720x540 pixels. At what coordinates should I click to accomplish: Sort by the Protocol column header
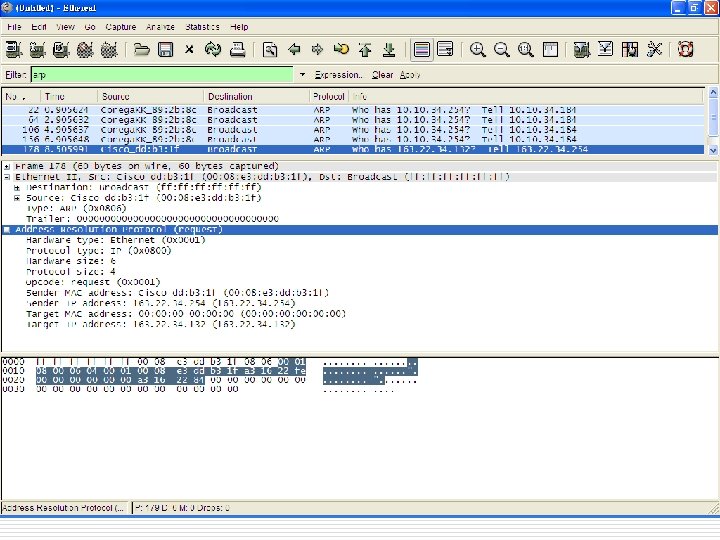click(x=329, y=96)
